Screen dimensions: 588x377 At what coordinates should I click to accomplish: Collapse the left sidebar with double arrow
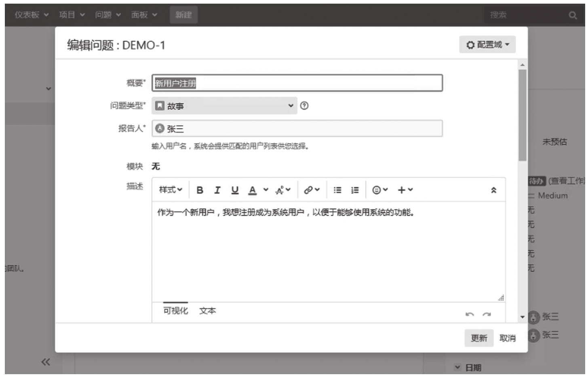pos(46,362)
